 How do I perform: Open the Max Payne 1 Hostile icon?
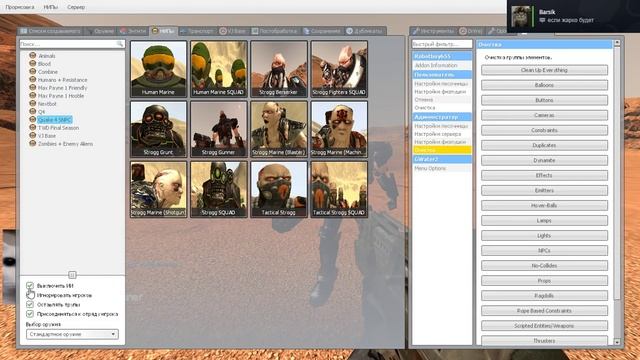click(x=33, y=95)
